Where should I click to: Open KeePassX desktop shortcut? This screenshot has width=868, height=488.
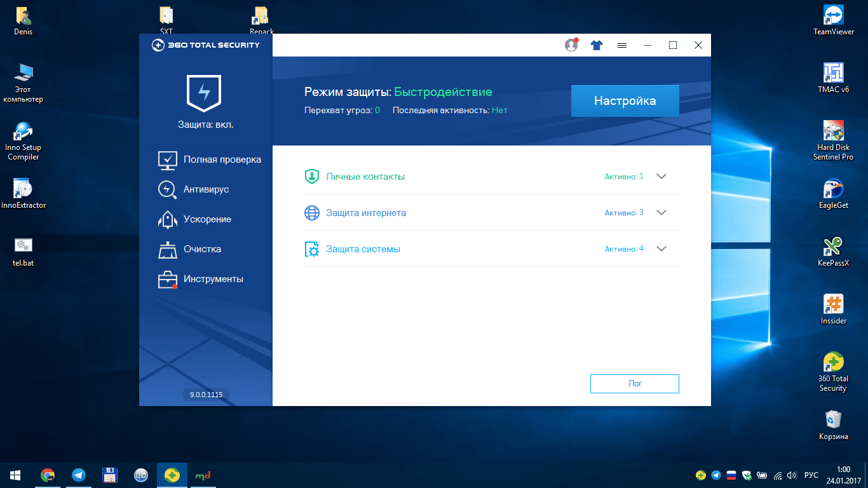coord(833,252)
